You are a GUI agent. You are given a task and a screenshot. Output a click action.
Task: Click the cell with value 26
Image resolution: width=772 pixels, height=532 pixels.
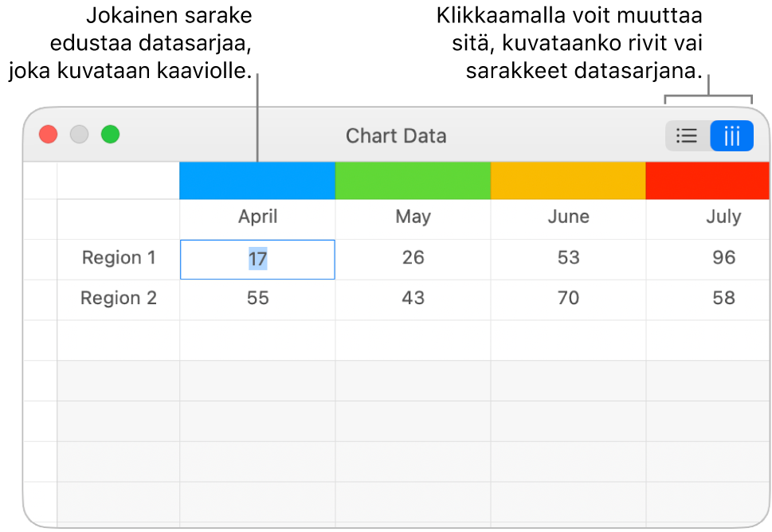point(413,258)
